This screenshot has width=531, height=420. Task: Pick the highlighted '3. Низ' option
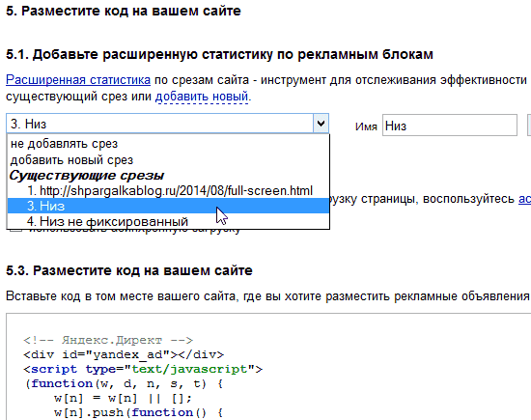point(168,206)
